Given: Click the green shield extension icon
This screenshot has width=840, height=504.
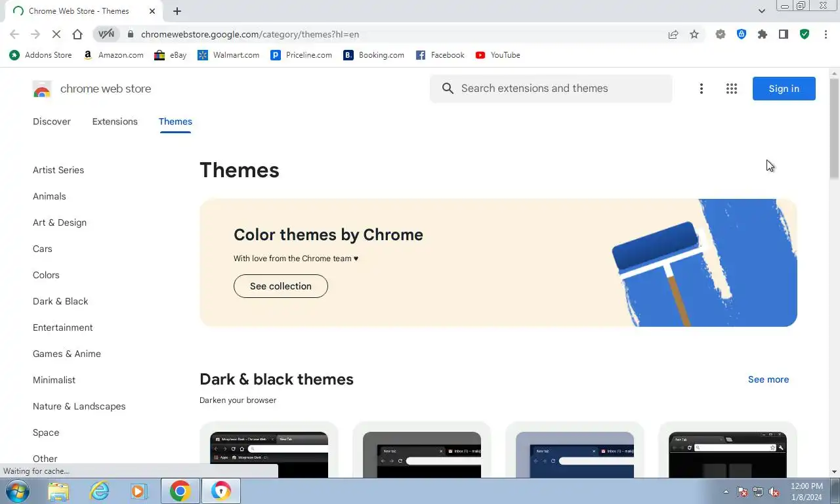Looking at the screenshot, I should [805, 34].
